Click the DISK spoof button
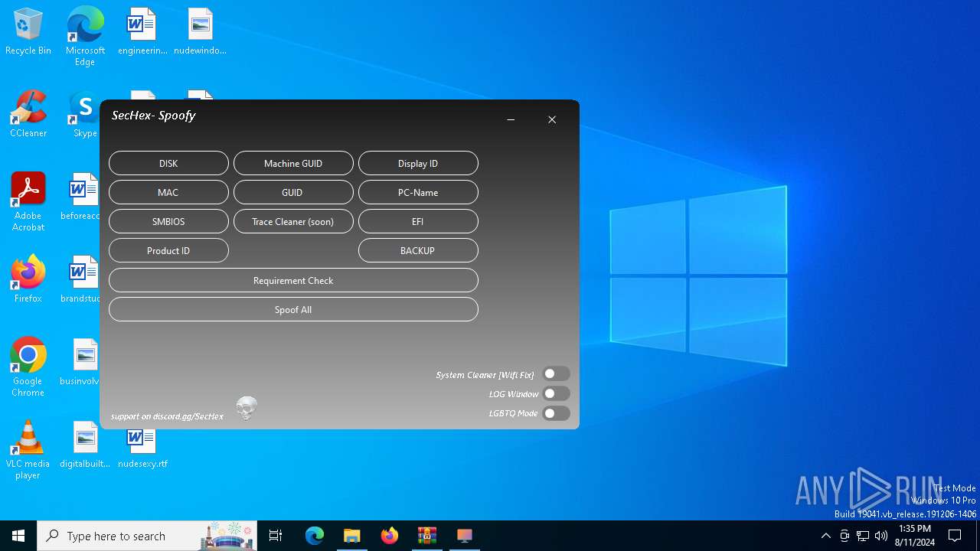 pos(168,163)
